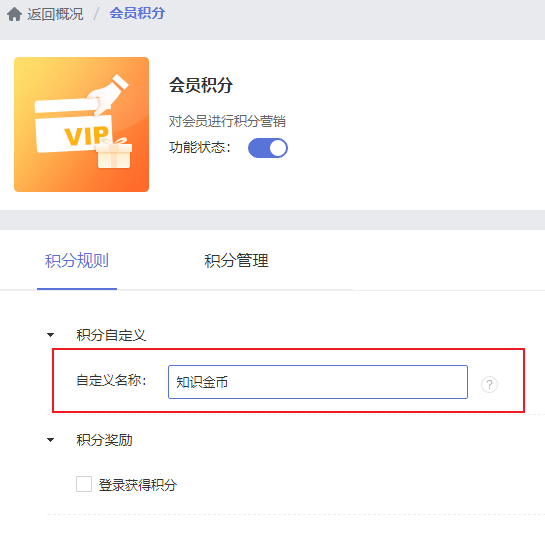
Task: Click the 会员积分 breadcrumb link
Action: 137,14
